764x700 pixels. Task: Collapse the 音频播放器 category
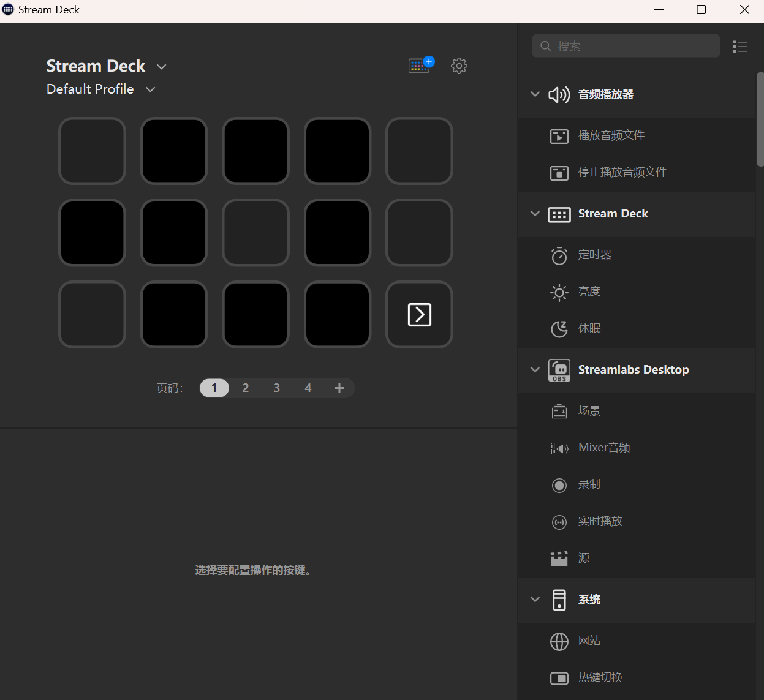point(534,94)
